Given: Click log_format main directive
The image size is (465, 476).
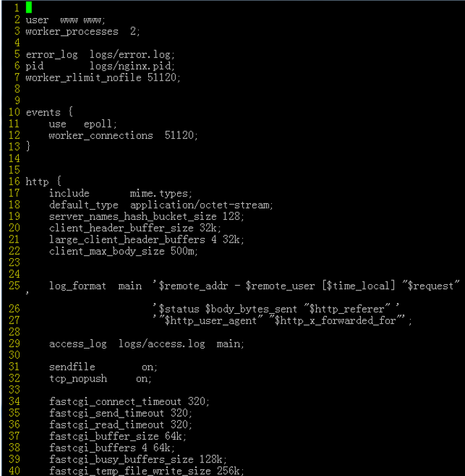Looking at the screenshot, I should pyautogui.click(x=95, y=286).
